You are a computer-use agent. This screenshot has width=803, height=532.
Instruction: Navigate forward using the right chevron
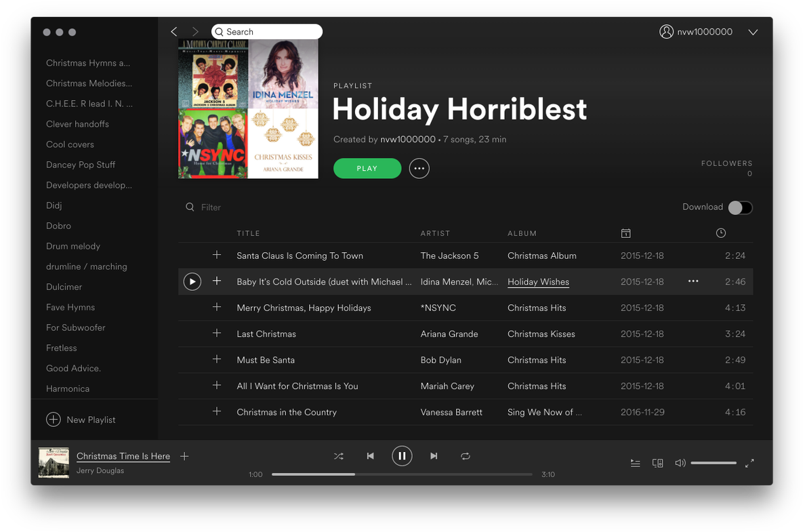coord(195,31)
